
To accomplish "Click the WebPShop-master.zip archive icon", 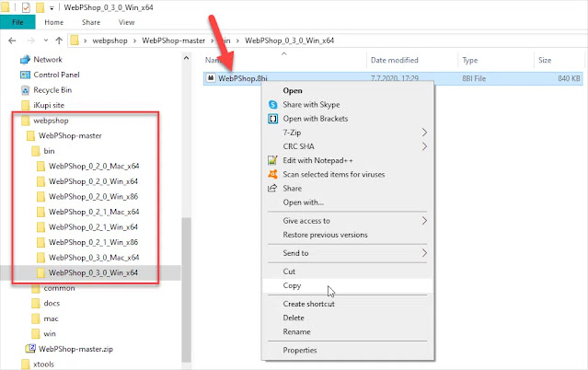I will coord(30,349).
